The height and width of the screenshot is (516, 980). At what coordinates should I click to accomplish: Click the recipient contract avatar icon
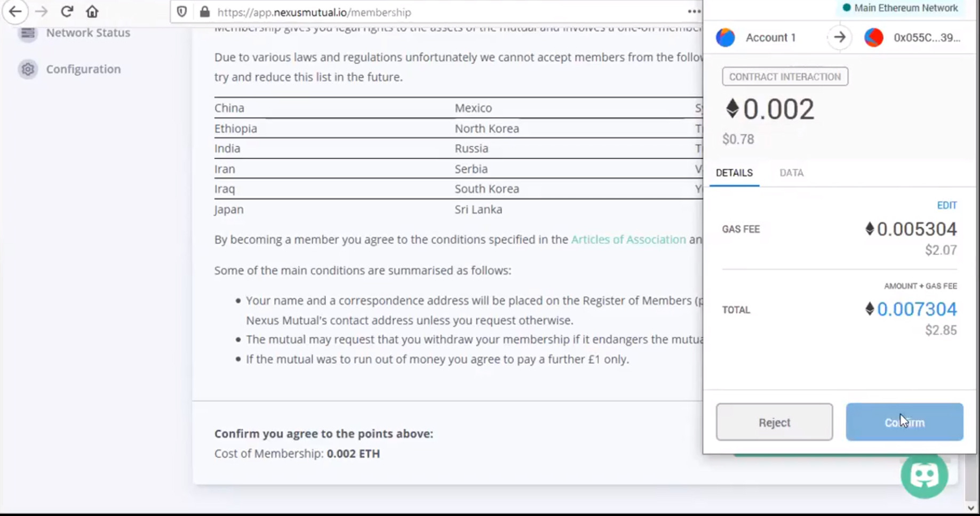[873, 38]
